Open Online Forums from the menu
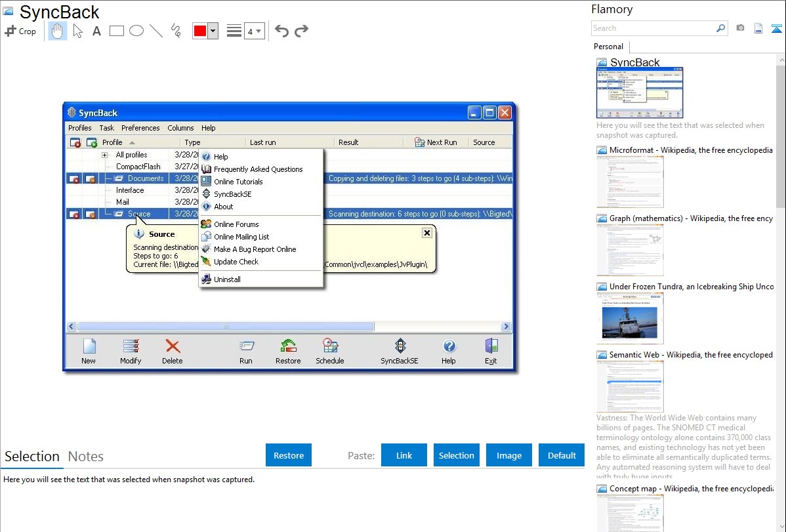This screenshot has height=532, width=786. 260,224
